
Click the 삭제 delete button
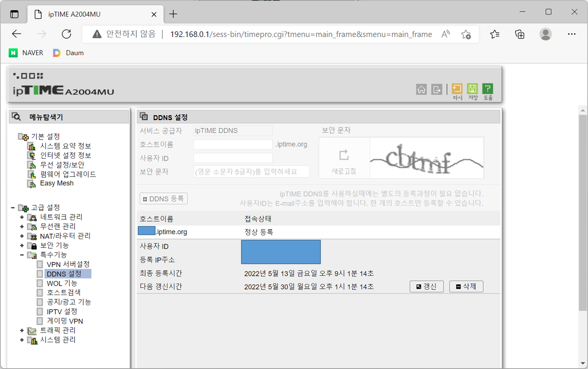[466, 286]
